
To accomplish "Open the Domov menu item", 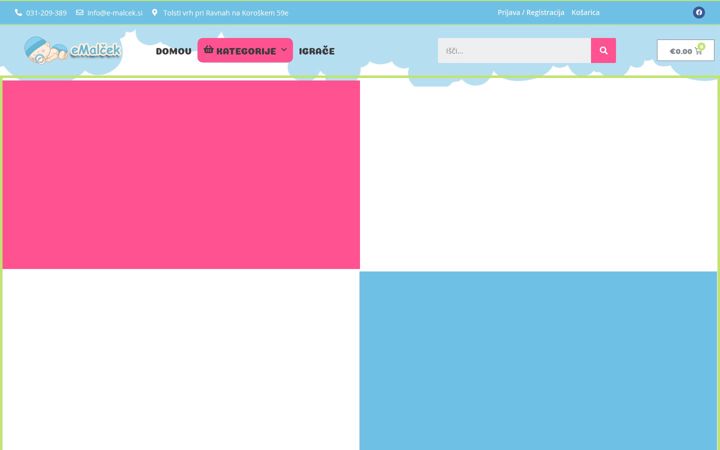I will 174,51.
